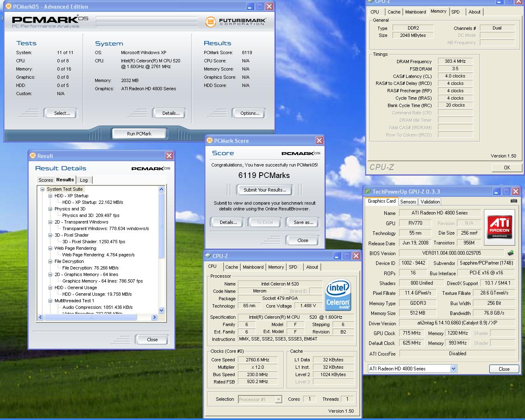The image size is (525, 420).
Task: Open Memory tab in lower CPU-Z window
Action: coord(276,267)
